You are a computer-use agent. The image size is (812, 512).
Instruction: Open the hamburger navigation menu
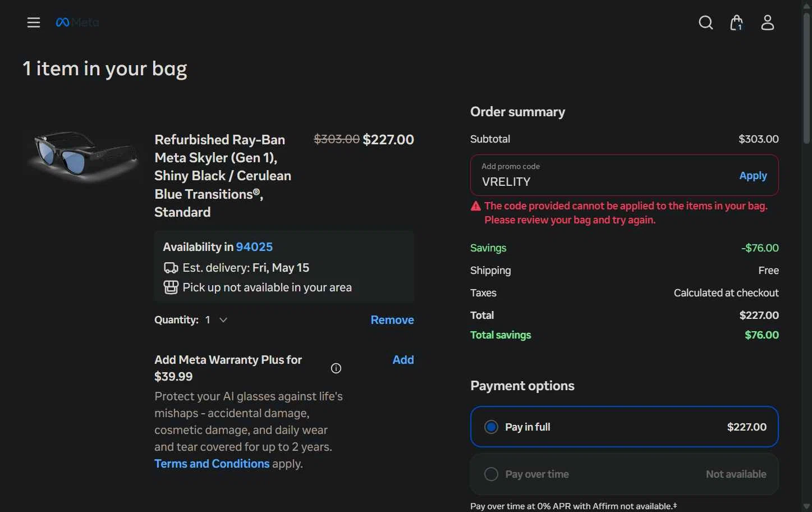click(34, 22)
